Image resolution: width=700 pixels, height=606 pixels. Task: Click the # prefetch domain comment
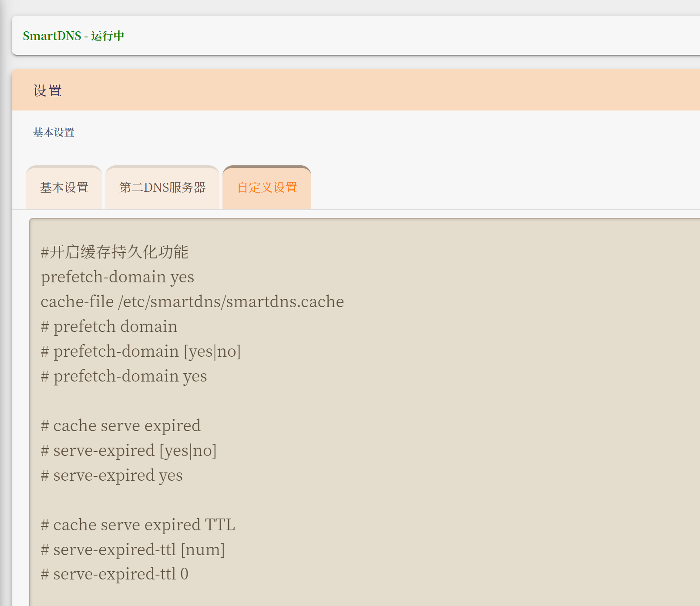tap(108, 326)
